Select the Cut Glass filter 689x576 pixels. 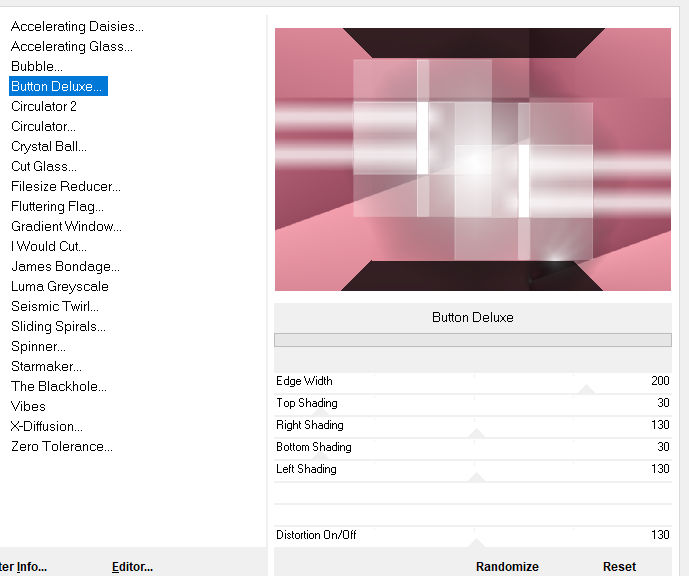(44, 166)
